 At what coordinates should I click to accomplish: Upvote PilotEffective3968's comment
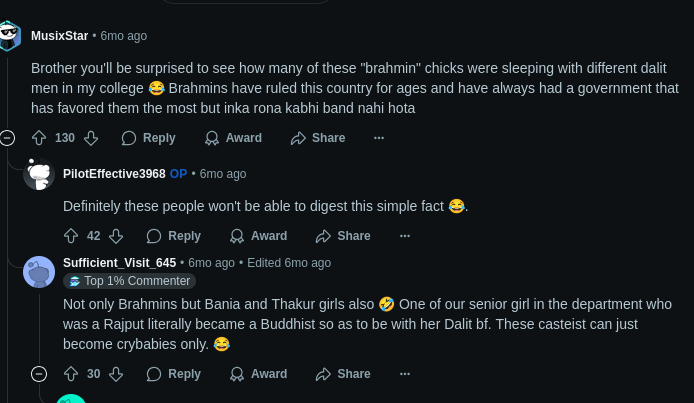coord(71,236)
